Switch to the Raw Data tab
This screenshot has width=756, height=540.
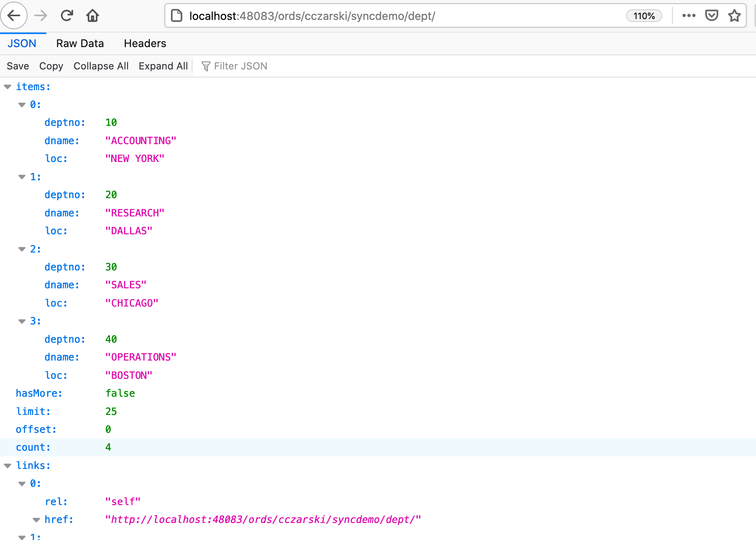point(80,43)
